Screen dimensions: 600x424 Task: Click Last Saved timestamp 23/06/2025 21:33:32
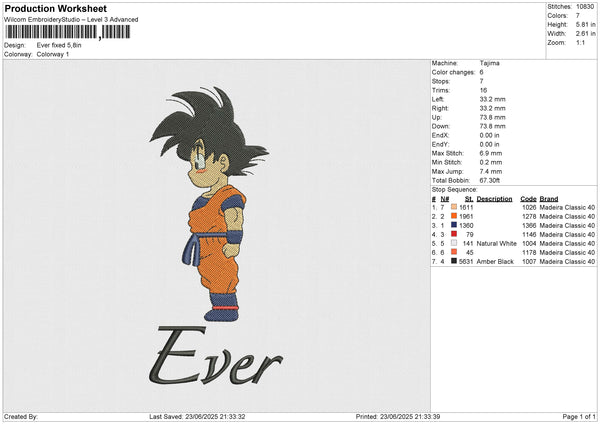(x=215, y=416)
